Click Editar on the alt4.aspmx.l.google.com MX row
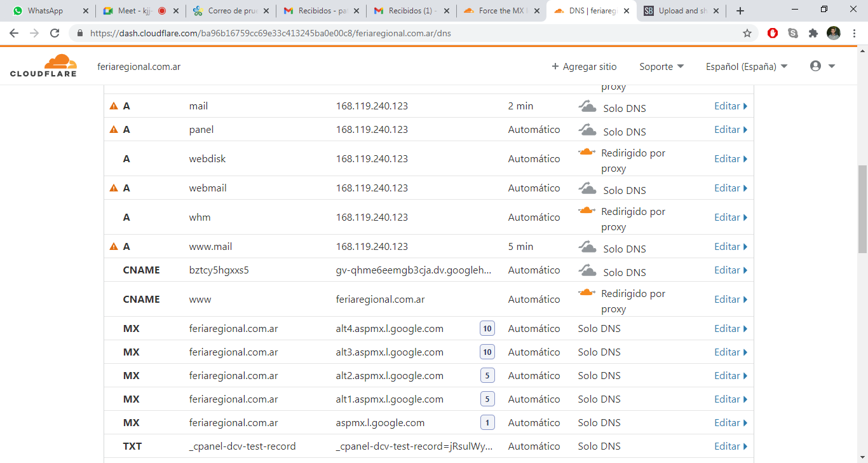 731,329
